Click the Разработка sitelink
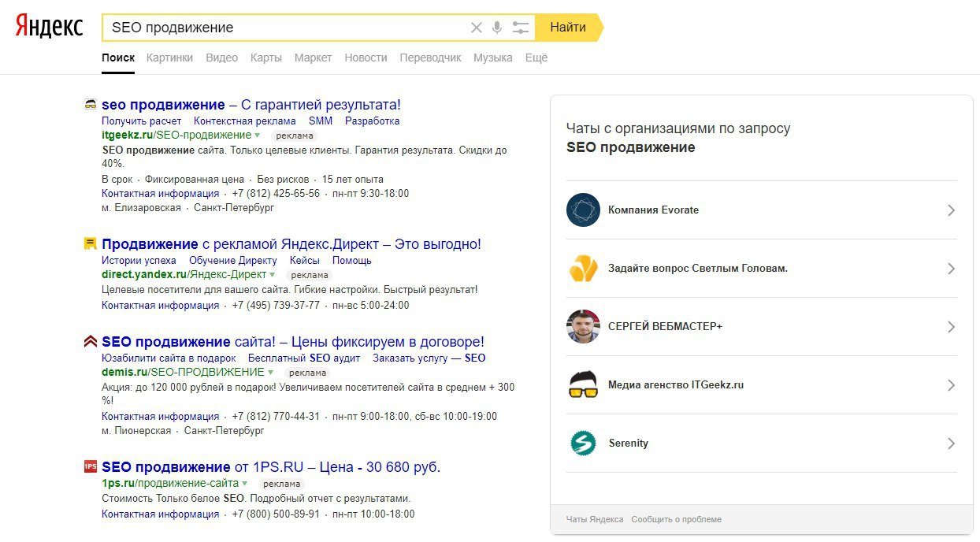The image size is (980, 542). click(x=372, y=121)
